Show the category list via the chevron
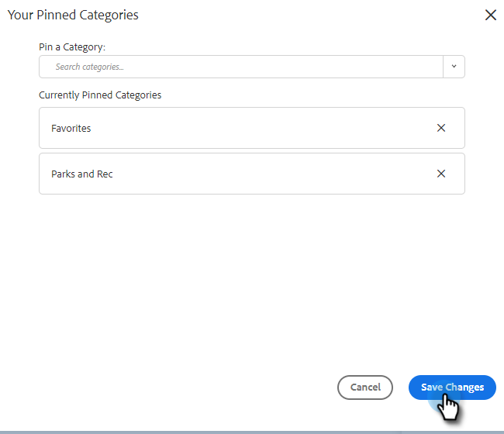 [x=454, y=67]
